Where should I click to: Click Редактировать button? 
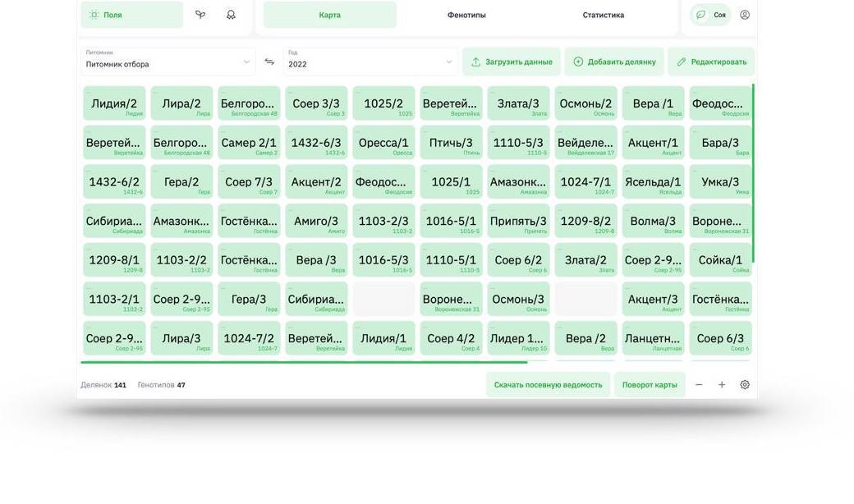click(711, 62)
